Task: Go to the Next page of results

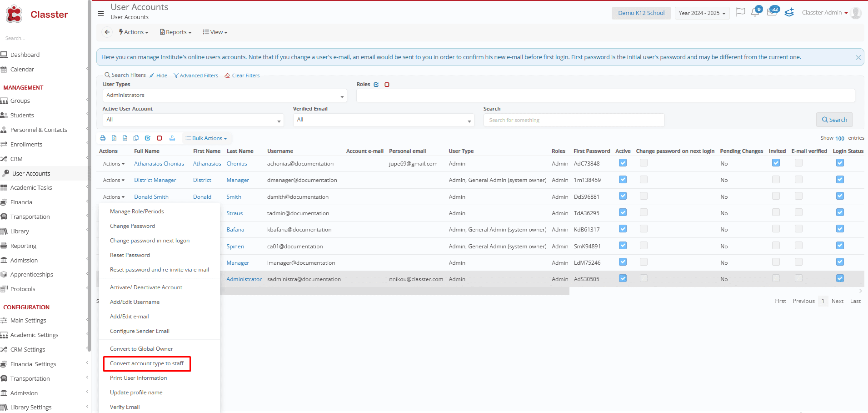Action: (838, 301)
